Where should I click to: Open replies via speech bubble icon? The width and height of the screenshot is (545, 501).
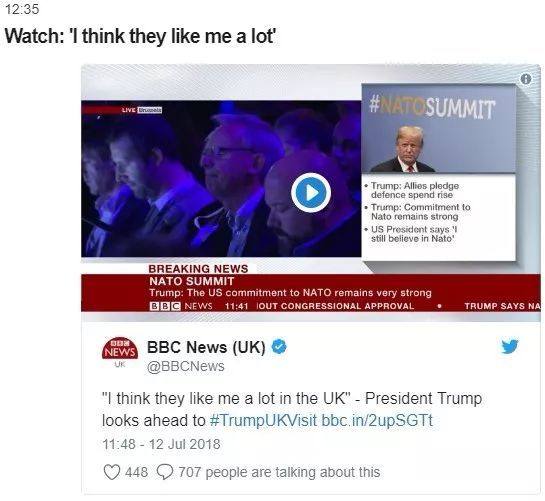click(x=165, y=472)
